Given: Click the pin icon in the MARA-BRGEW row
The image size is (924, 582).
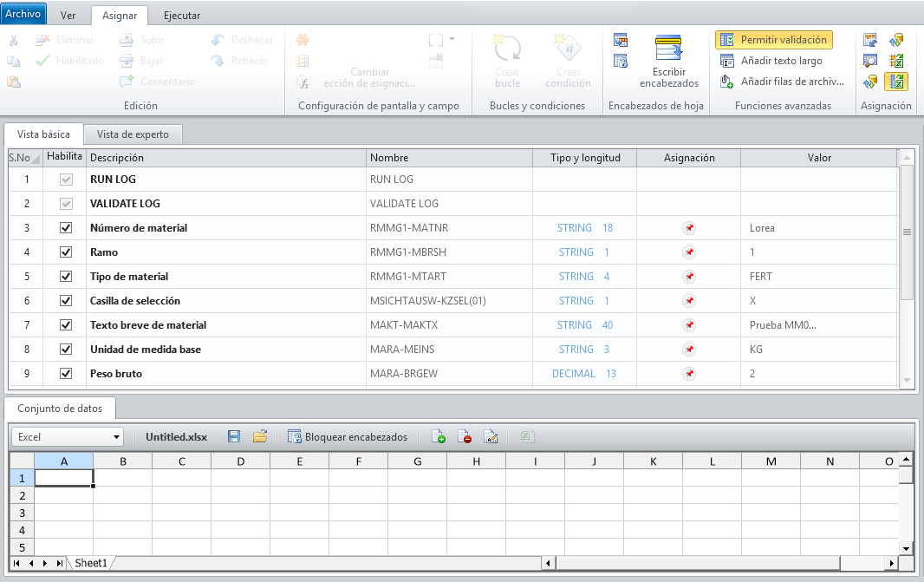Looking at the screenshot, I should coord(689,373).
